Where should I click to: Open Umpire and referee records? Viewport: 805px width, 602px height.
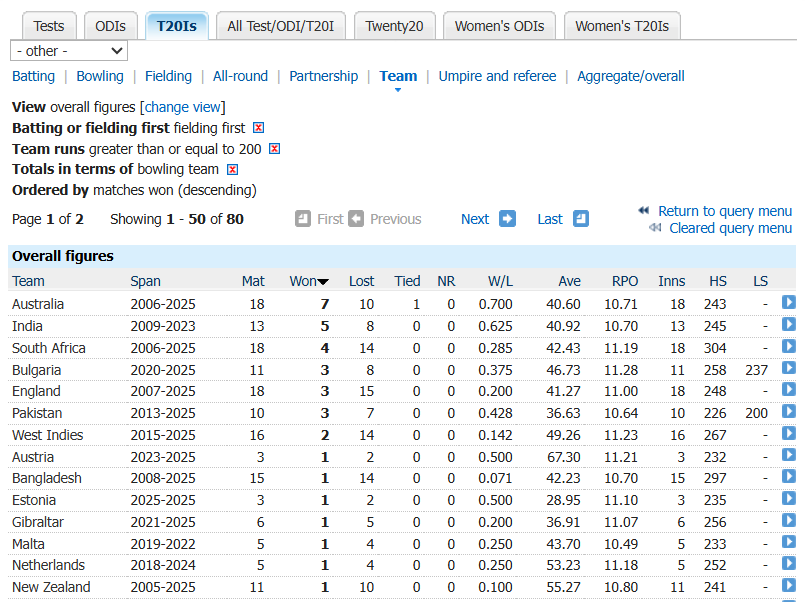point(497,76)
